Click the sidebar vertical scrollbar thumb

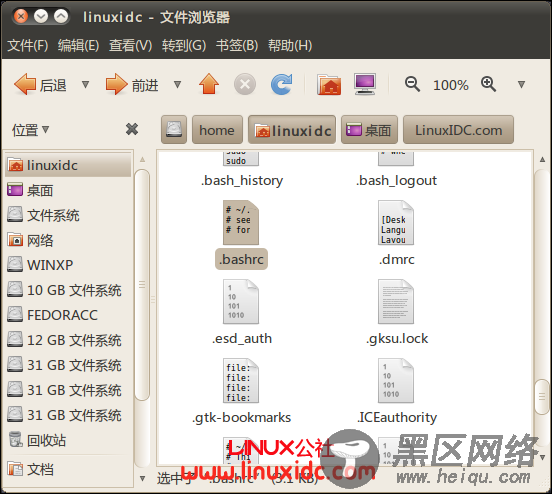point(142,284)
